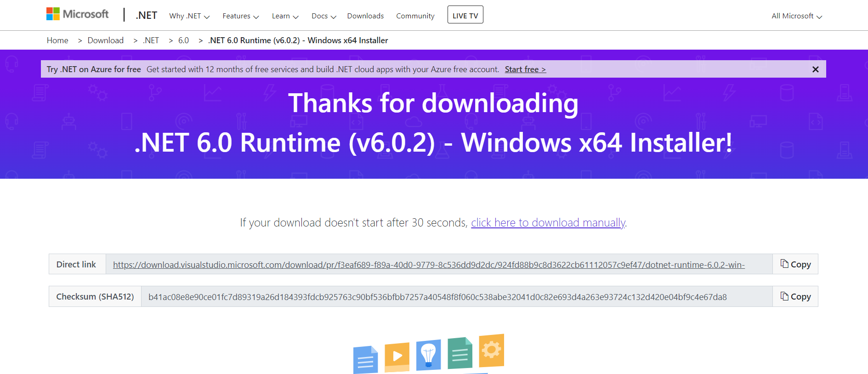Click the green document icon
Screen dimensions: 868x374
[x=460, y=353]
